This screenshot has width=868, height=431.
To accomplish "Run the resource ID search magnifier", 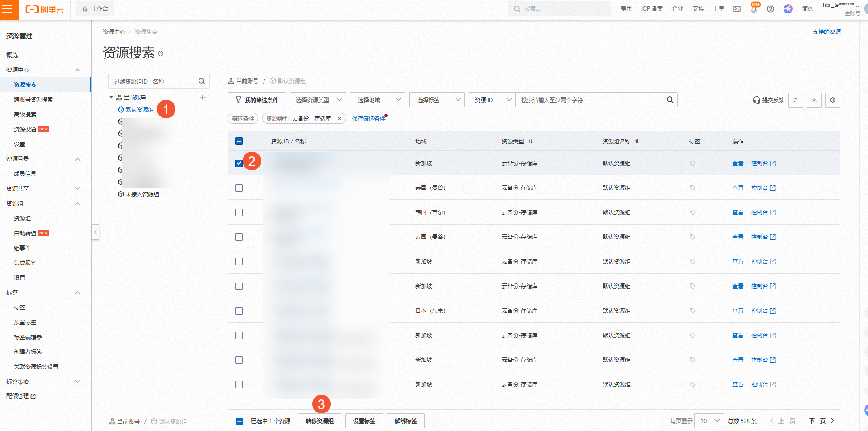I will [670, 100].
